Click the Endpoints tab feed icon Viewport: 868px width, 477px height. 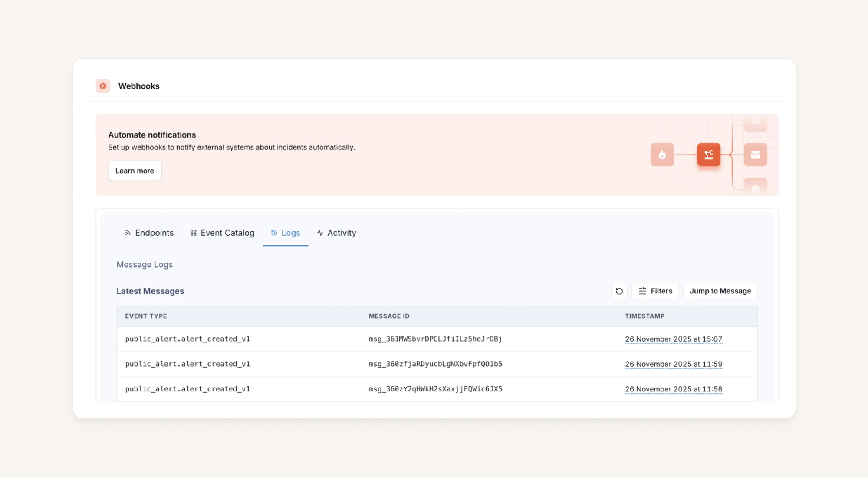[x=128, y=233]
